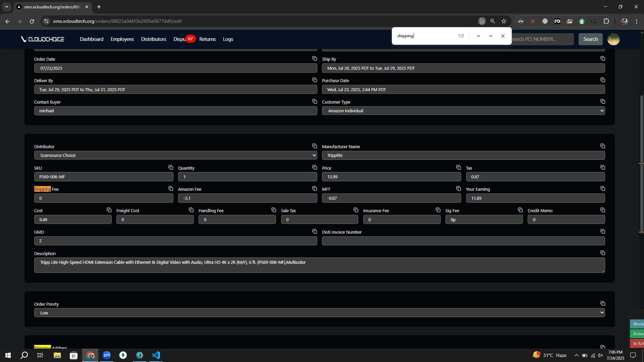Viewport: 644px width, 362px height.
Task: Copy the Handling Fee value
Action: tap(274, 210)
